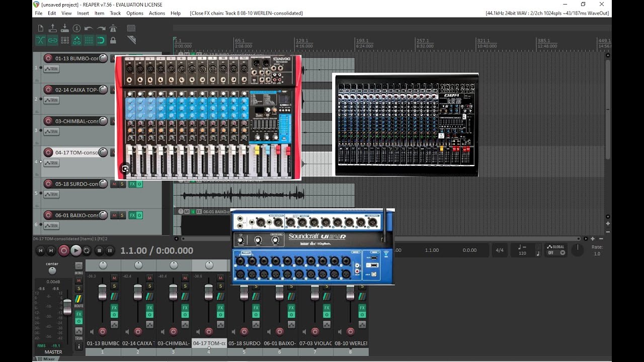Viewport: 644px width, 362px height.
Task: Solo mixer channel 2 CAIXA
Action: (149, 286)
